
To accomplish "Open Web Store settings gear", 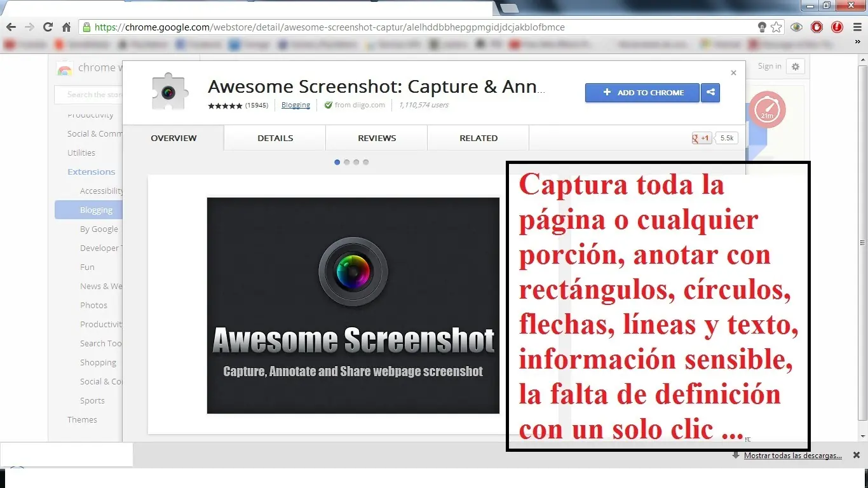I will pos(795,66).
